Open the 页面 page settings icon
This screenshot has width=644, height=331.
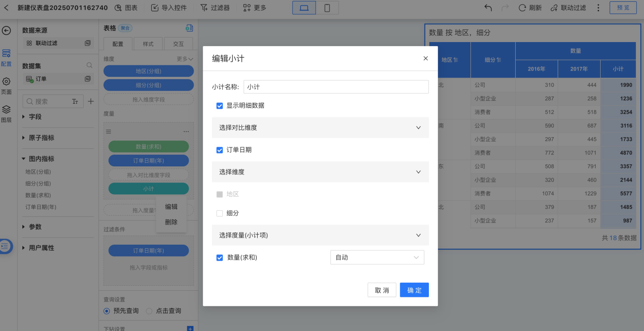6,82
